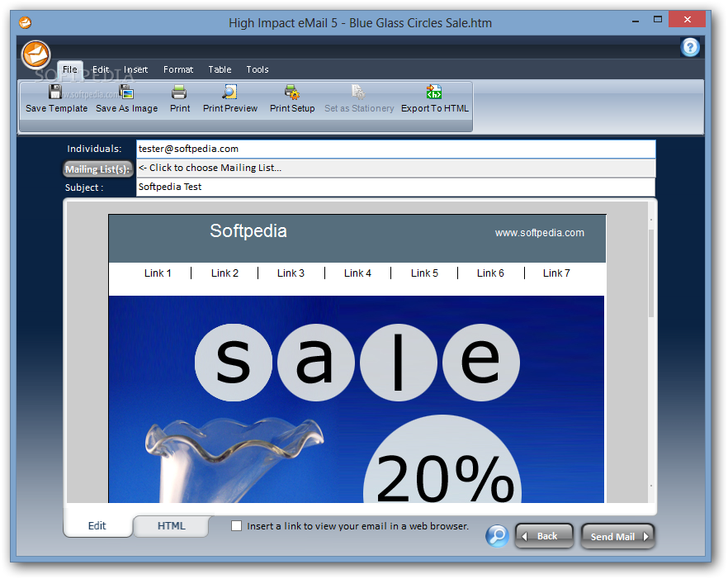Viewport: 728px width, 579px height.
Task: Click the sale circles banner image
Action: (x=357, y=363)
